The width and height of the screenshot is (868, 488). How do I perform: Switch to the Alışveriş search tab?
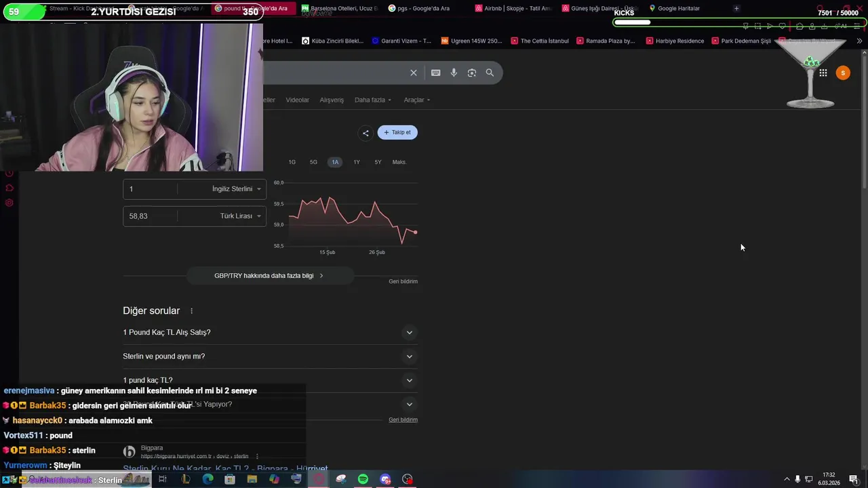tap(332, 100)
